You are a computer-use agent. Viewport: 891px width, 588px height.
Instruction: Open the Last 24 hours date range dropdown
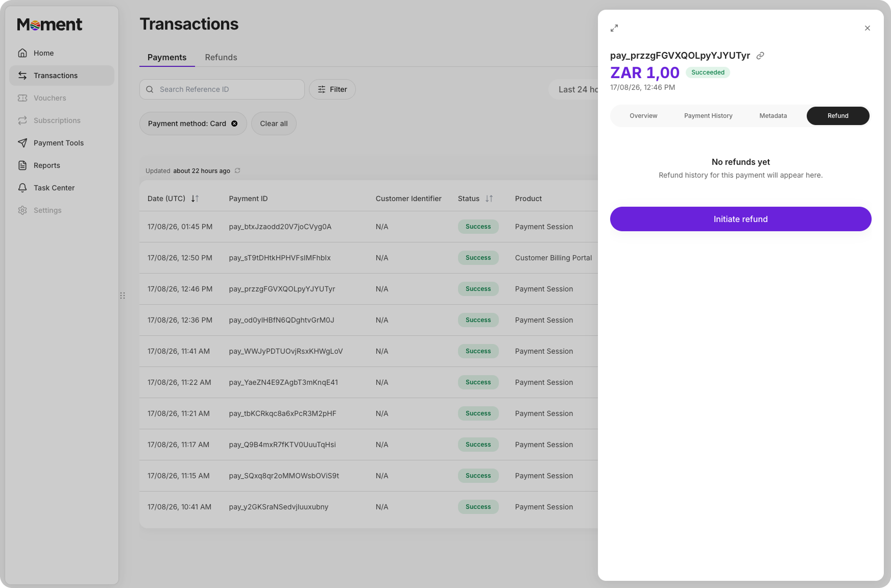pos(574,89)
